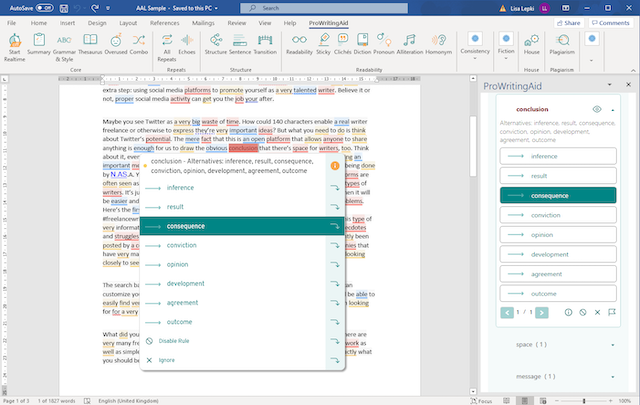Go to next suggestion in sidebar

(x=542, y=313)
